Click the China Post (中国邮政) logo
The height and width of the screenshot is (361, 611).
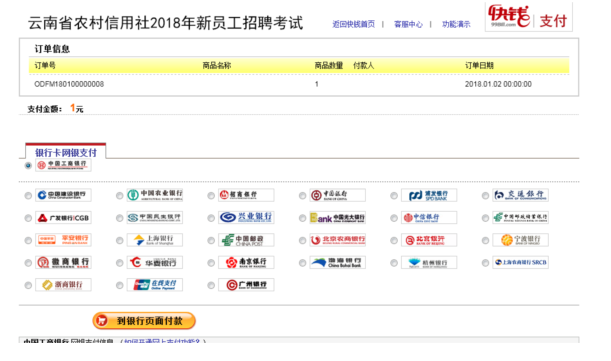coord(246,240)
